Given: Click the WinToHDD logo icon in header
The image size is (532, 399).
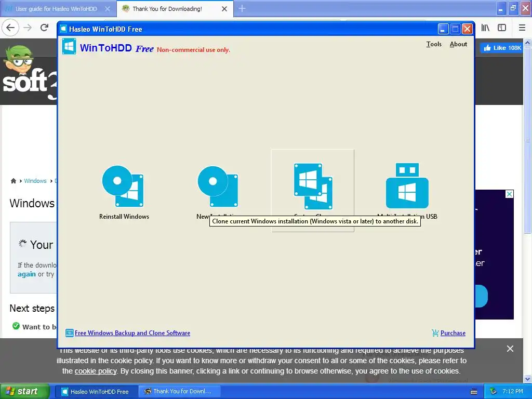Looking at the screenshot, I should point(69,46).
